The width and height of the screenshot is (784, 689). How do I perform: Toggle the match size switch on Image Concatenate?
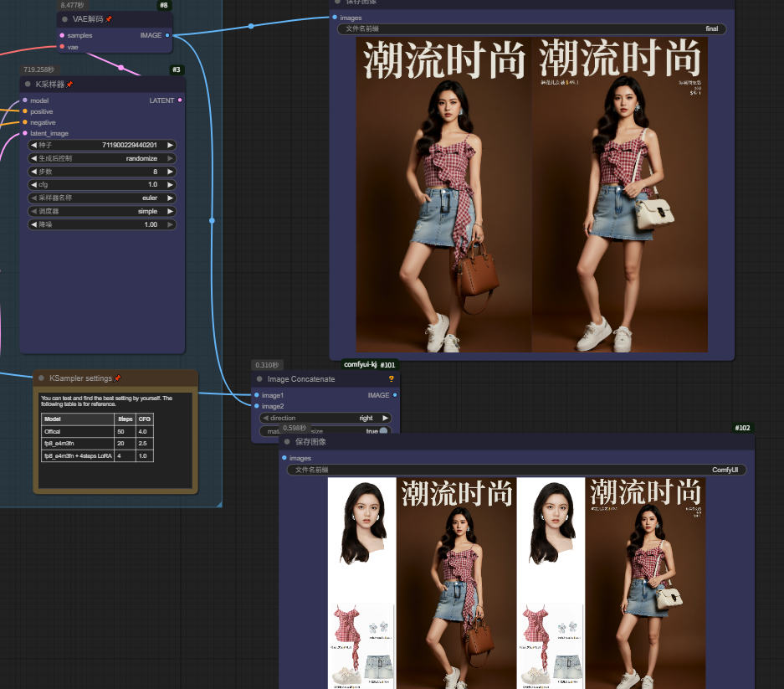tap(383, 431)
